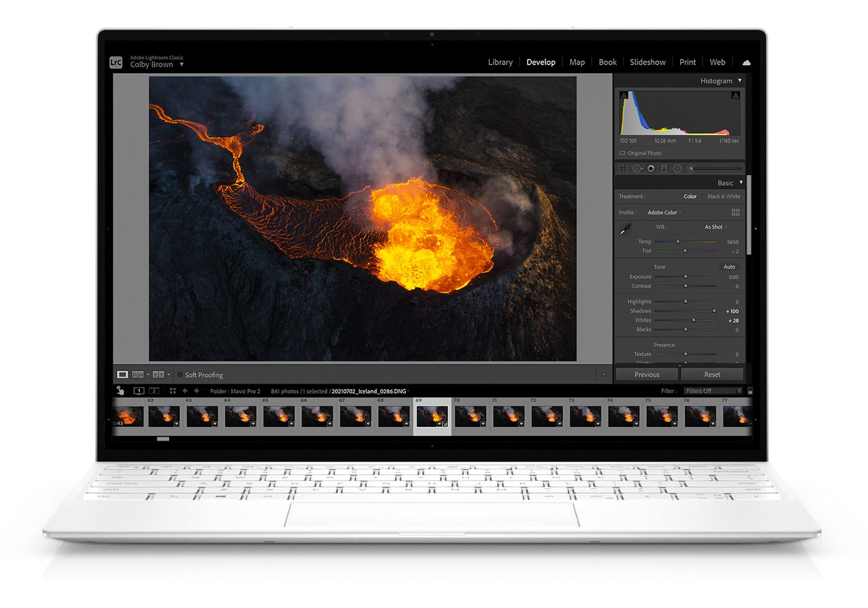868x608 pixels.
Task: Click the Folder : Mavic Pro 2 label
Action: tap(235, 391)
